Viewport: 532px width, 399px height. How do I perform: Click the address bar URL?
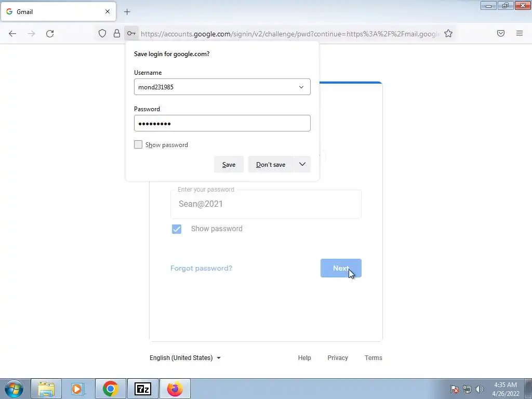point(290,34)
